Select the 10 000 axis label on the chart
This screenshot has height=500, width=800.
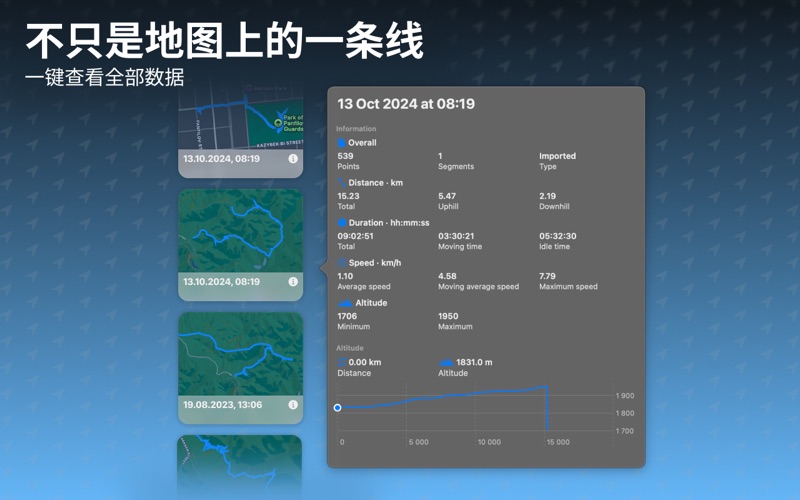[489, 442]
